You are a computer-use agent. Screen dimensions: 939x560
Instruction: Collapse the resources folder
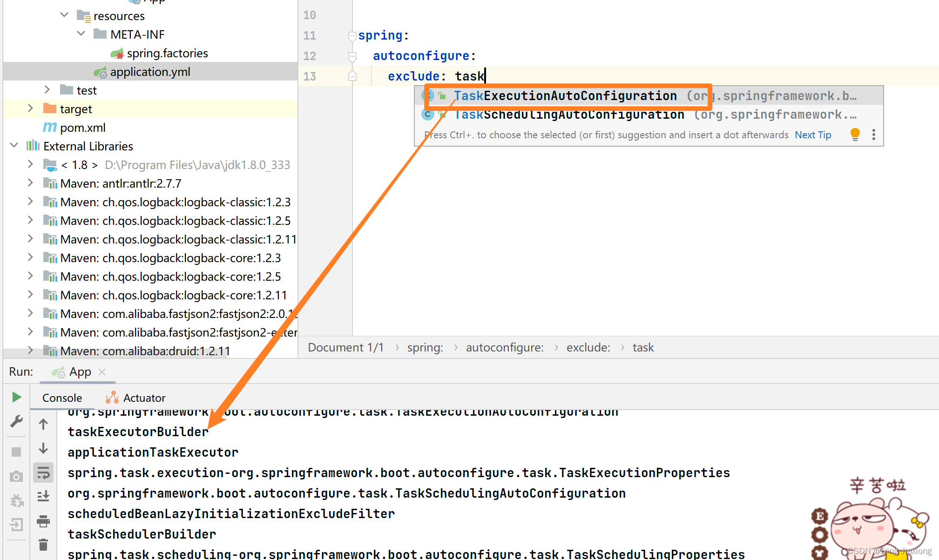(65, 15)
